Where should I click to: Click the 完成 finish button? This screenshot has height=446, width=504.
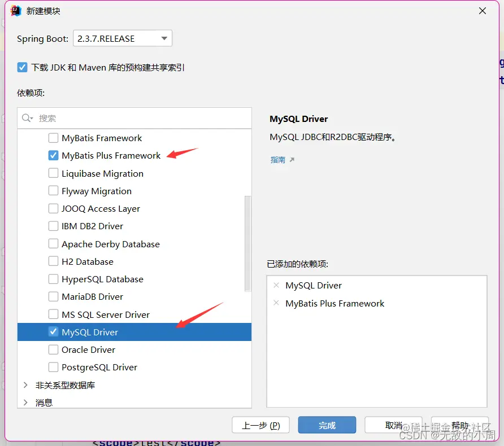click(x=327, y=425)
